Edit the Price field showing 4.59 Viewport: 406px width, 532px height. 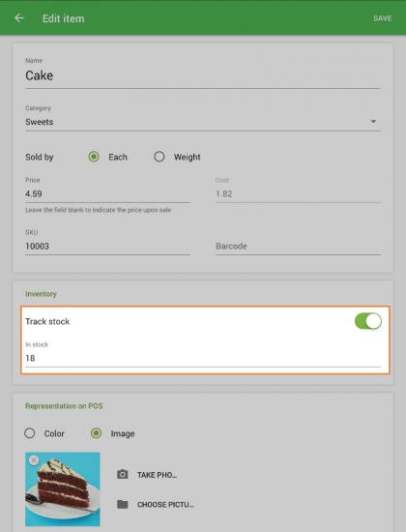click(107, 193)
